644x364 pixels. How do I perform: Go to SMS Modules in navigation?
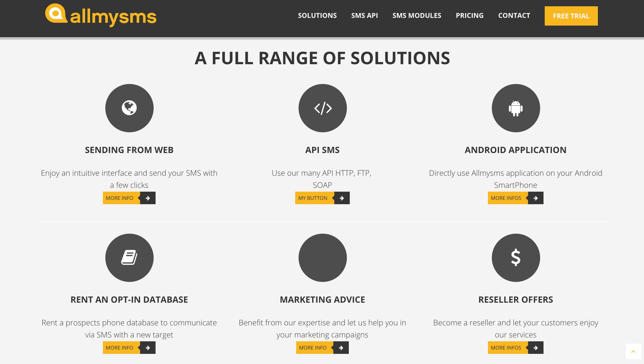tap(417, 15)
